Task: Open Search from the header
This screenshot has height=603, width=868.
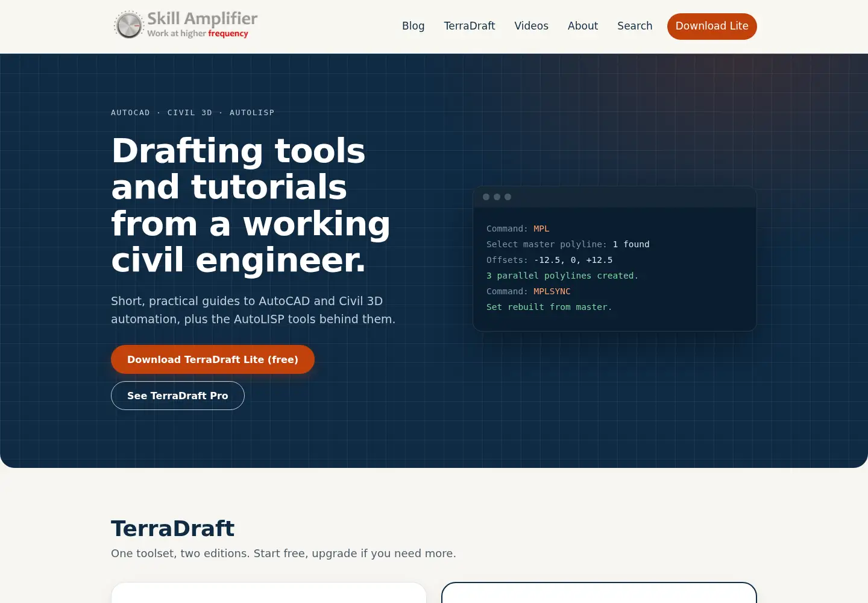Action: tap(635, 26)
